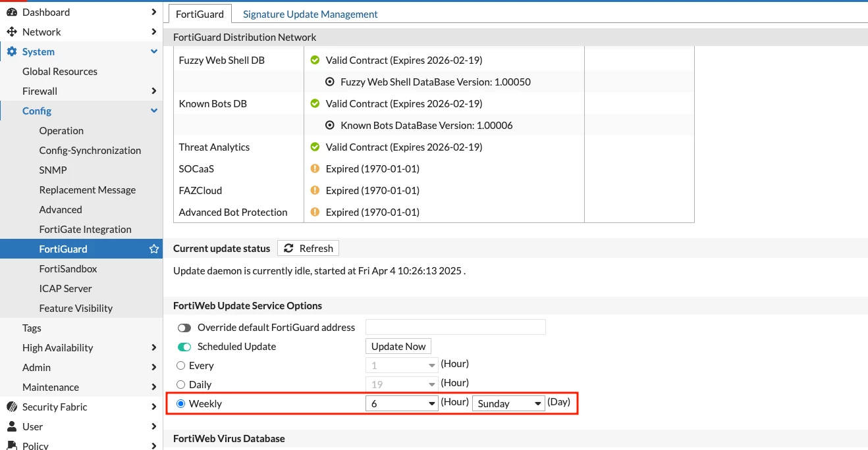Click the Threat Analytics row label
This screenshot has width=868, height=450.
pos(214,147)
